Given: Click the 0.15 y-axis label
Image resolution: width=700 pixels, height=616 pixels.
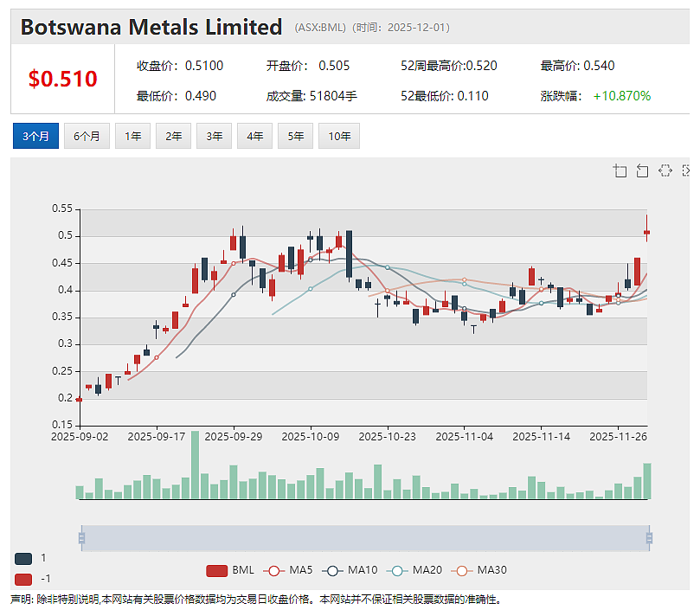Looking at the screenshot, I should (62, 425).
